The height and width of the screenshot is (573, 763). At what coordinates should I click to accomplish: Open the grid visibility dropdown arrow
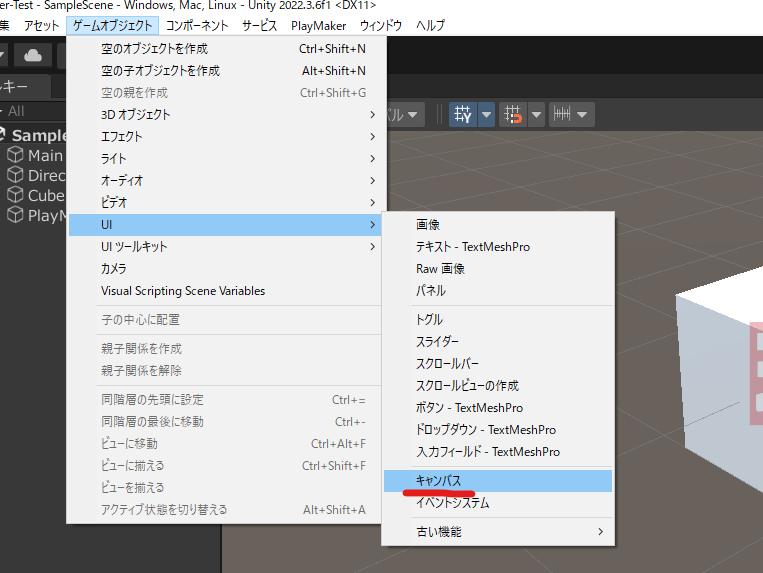pyautogui.click(x=487, y=115)
